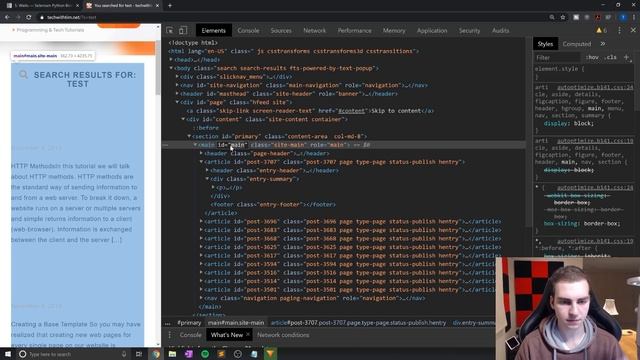
Task: Open the first autoptimize css source link
Action: 595,87
